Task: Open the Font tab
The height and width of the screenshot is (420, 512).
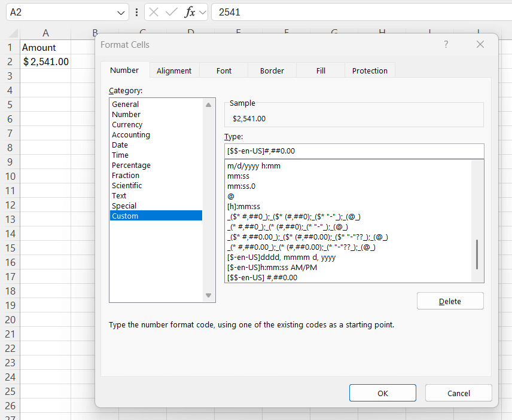Action: pyautogui.click(x=224, y=70)
